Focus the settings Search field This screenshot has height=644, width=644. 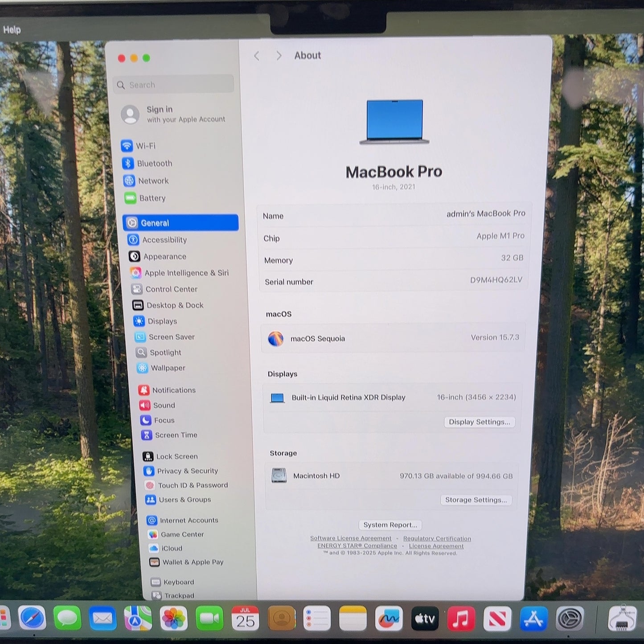coord(174,84)
